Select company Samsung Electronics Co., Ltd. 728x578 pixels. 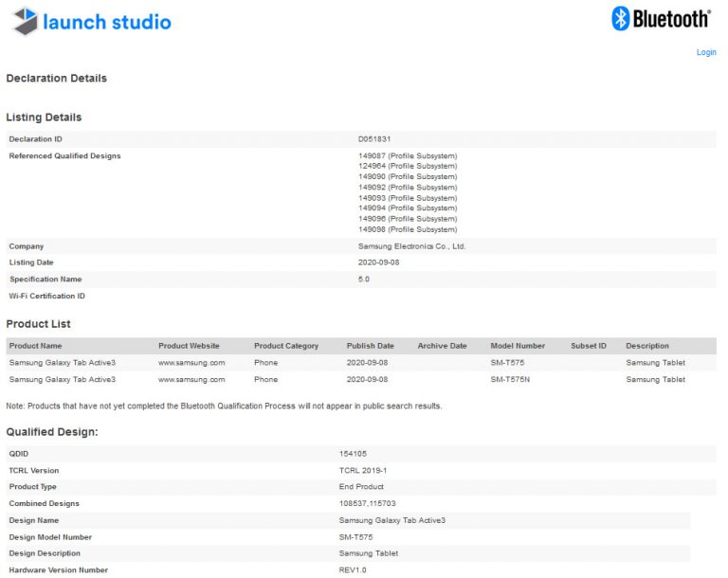pyautogui.click(x=411, y=246)
